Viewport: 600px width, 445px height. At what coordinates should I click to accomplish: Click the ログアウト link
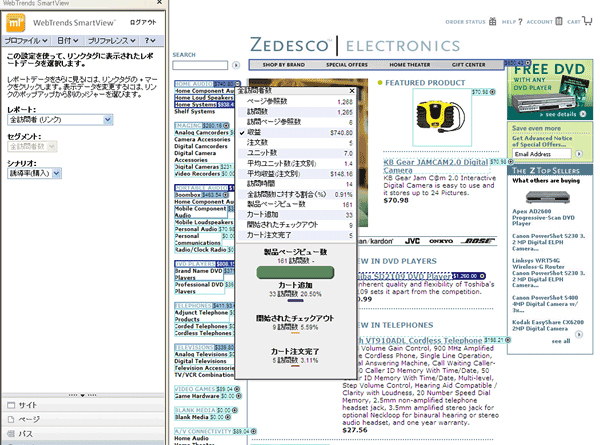(x=143, y=22)
